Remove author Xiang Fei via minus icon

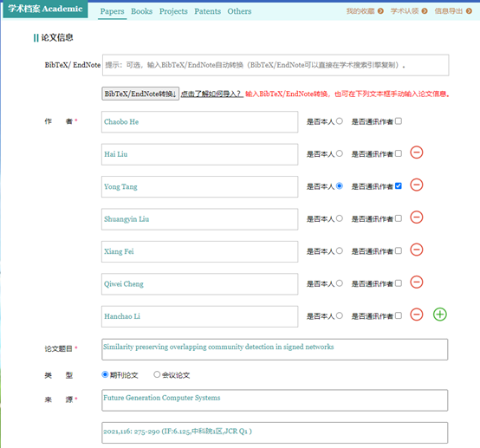point(417,250)
